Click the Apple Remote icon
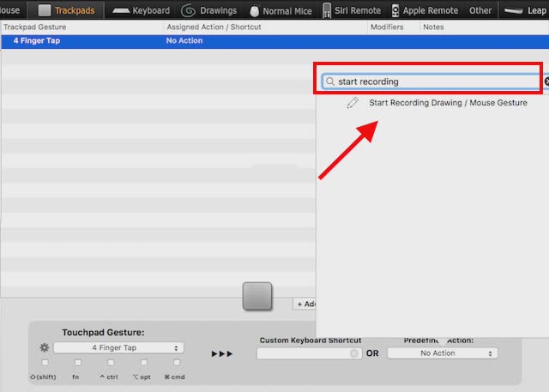This screenshot has width=549, height=392. [395, 10]
